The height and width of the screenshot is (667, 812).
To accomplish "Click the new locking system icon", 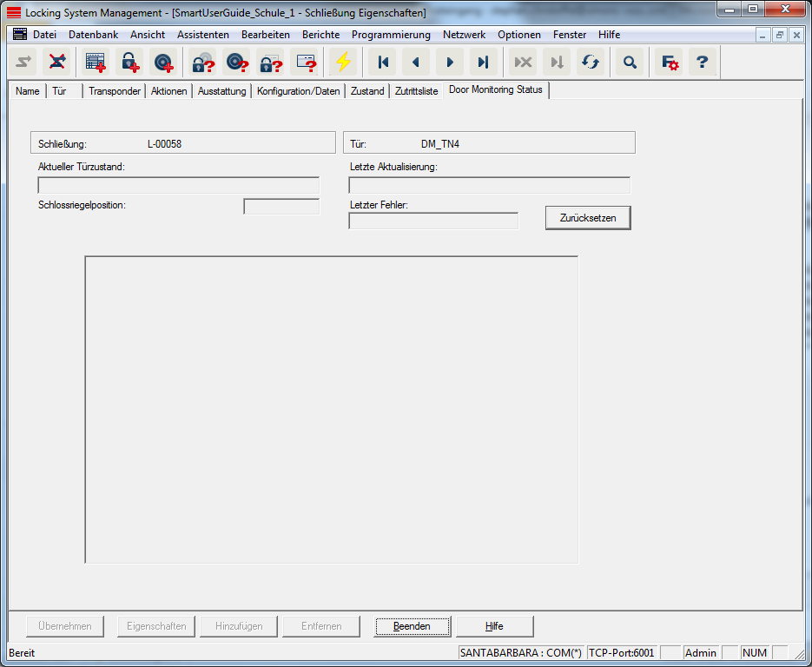I will 95,62.
